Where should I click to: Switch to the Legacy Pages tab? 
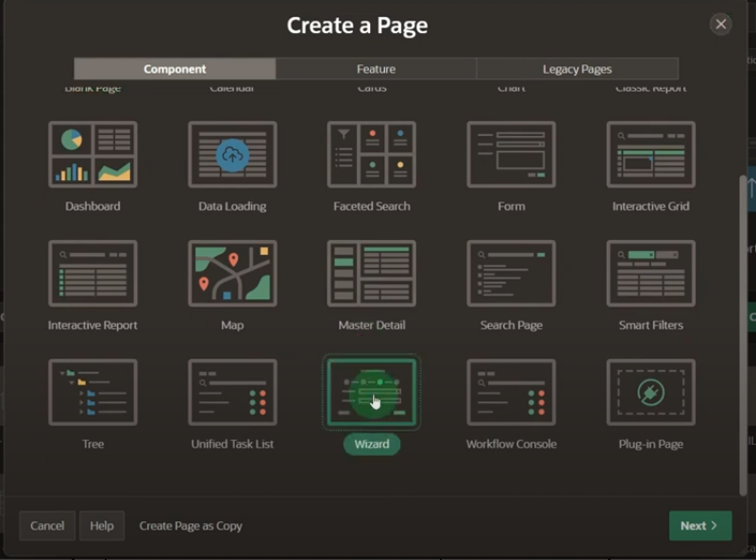click(577, 69)
